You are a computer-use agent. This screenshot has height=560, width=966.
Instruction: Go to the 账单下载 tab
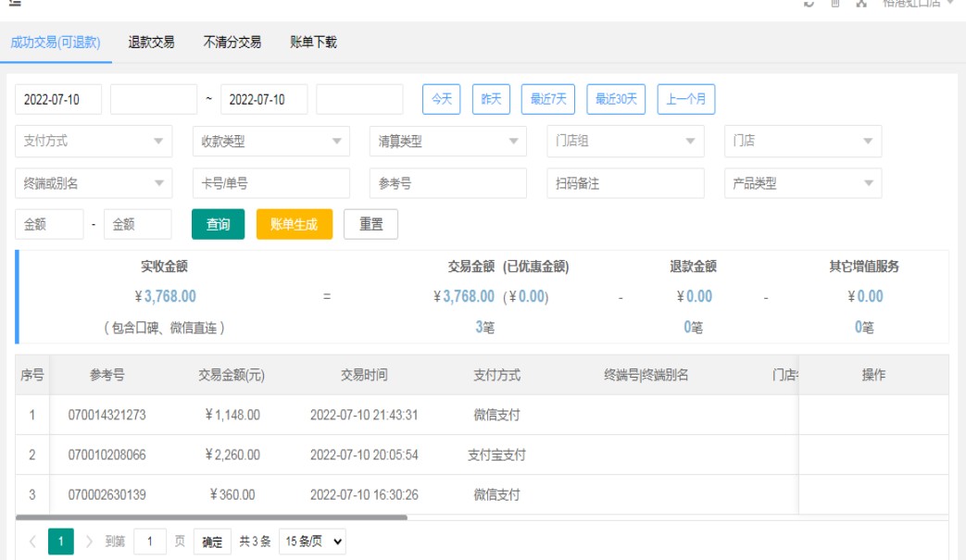click(x=313, y=42)
